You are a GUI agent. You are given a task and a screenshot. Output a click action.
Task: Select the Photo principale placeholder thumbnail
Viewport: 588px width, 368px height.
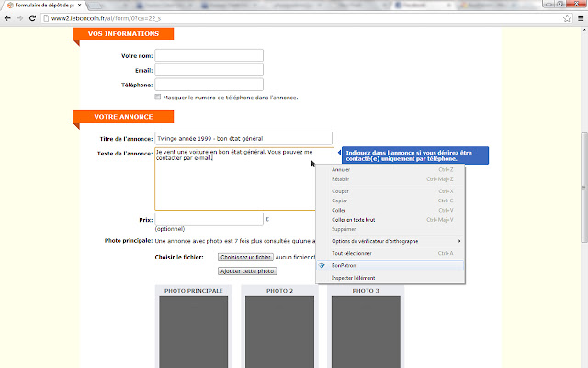(194, 332)
